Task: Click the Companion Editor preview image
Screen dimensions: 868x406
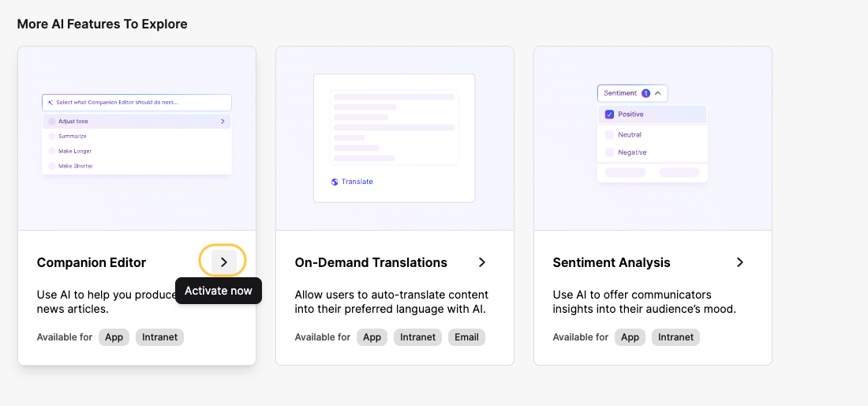Action: click(137, 138)
